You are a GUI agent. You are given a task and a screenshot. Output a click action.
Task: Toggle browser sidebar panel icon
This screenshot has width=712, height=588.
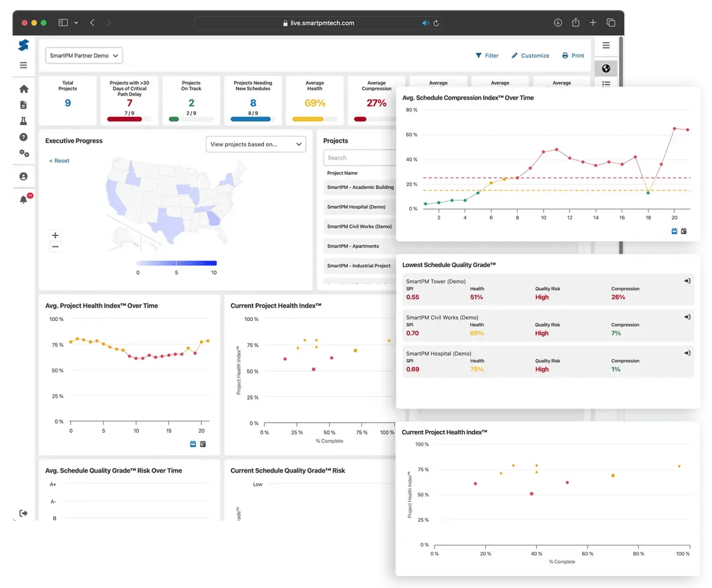tap(63, 23)
